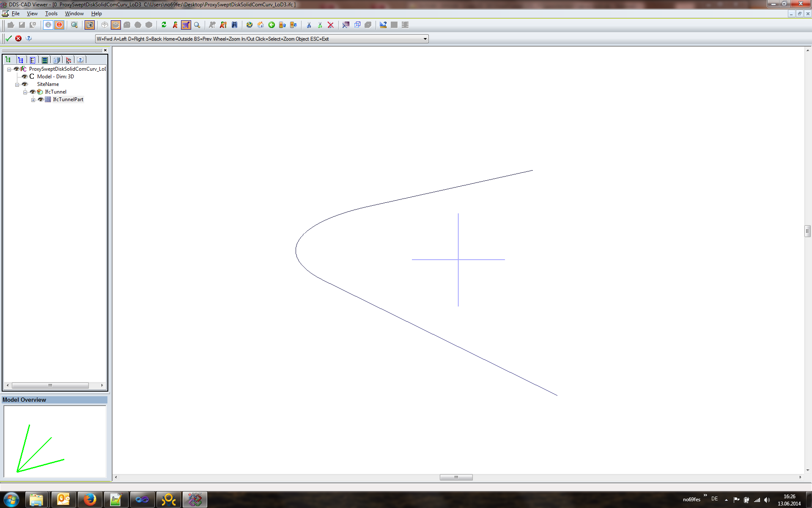The width and height of the screenshot is (812, 508).
Task: Select the wireframe cube view icon
Action: tap(105, 25)
